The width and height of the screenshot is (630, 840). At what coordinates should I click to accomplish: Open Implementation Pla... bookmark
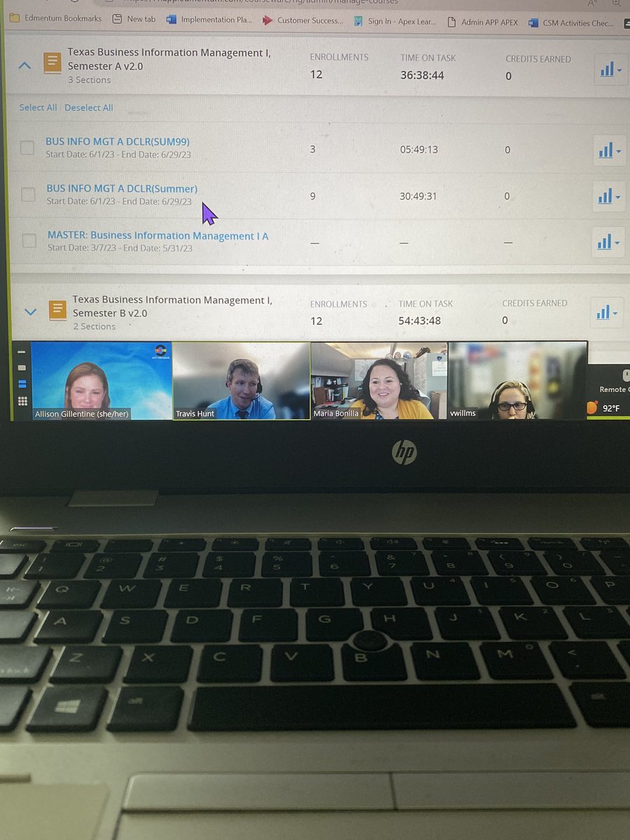tap(209, 20)
